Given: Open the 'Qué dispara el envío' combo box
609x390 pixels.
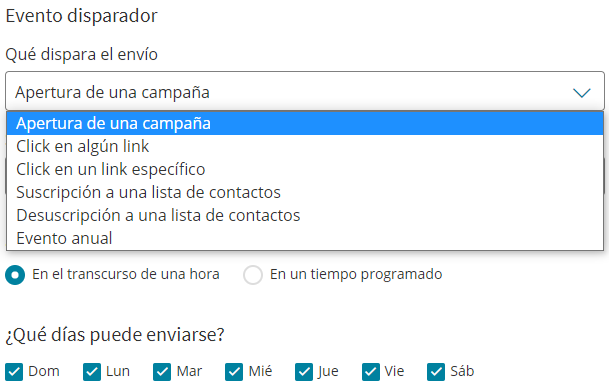Looking at the screenshot, I should pyautogui.click(x=305, y=91).
